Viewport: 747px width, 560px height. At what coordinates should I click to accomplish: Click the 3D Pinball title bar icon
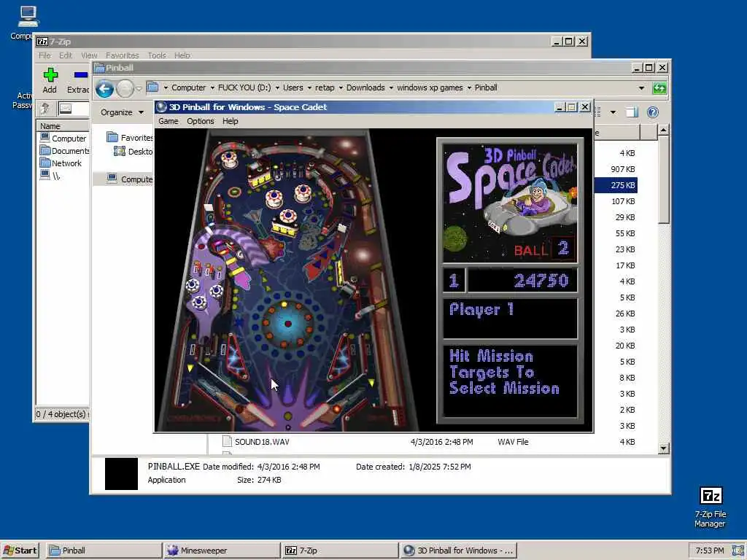click(161, 107)
